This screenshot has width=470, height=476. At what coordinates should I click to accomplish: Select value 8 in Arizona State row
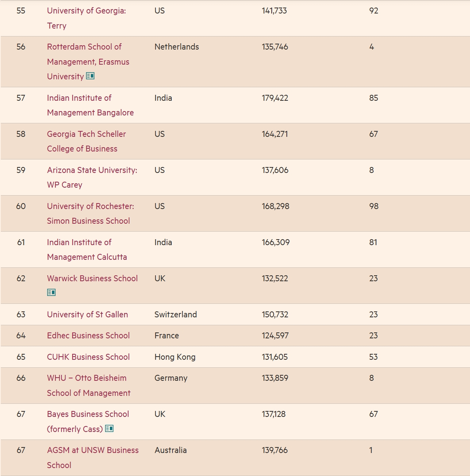(372, 170)
